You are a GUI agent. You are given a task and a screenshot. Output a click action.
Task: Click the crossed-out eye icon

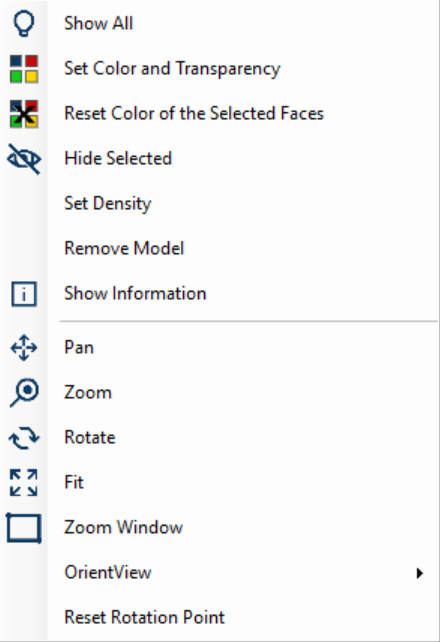coord(24,159)
